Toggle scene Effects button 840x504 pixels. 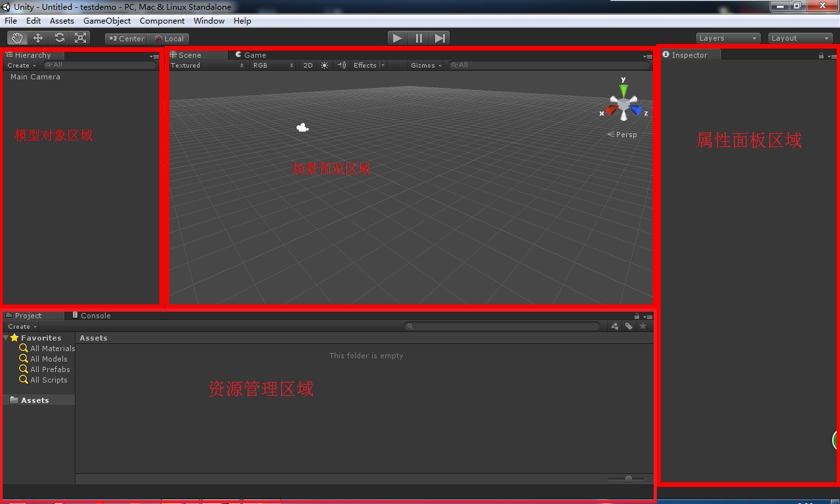[365, 65]
